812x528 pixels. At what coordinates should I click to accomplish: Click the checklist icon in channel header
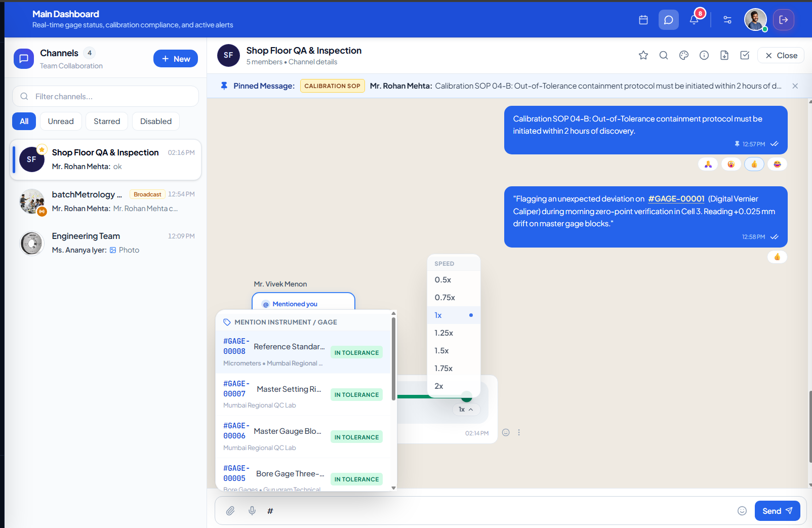(745, 55)
